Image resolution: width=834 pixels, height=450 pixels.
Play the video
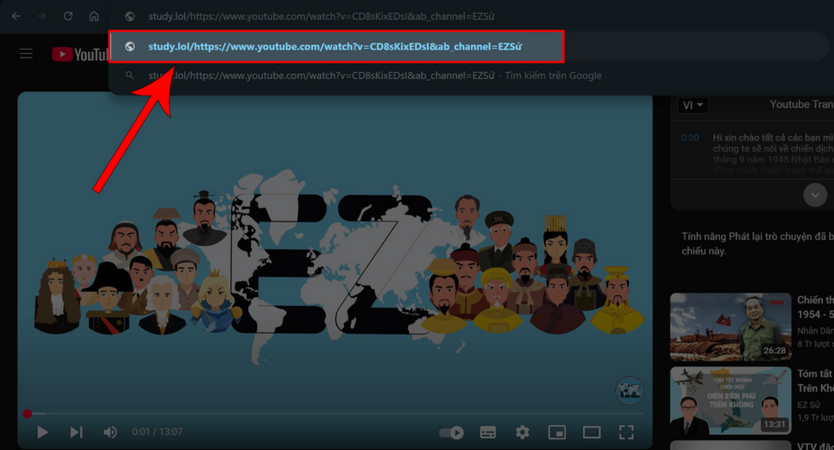[42, 432]
